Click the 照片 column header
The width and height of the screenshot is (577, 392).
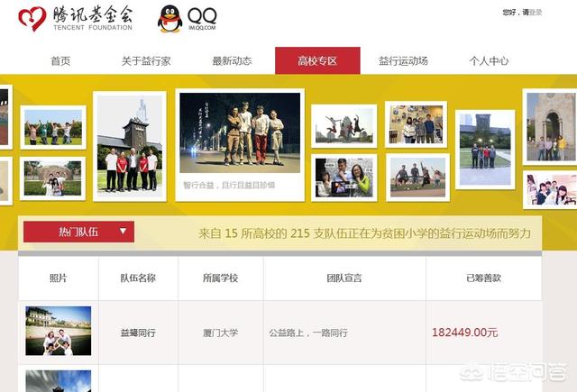(x=59, y=278)
